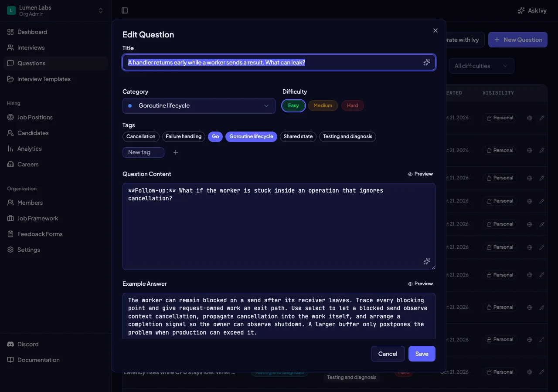Select Hard difficulty
558x392 pixels.
point(353,105)
